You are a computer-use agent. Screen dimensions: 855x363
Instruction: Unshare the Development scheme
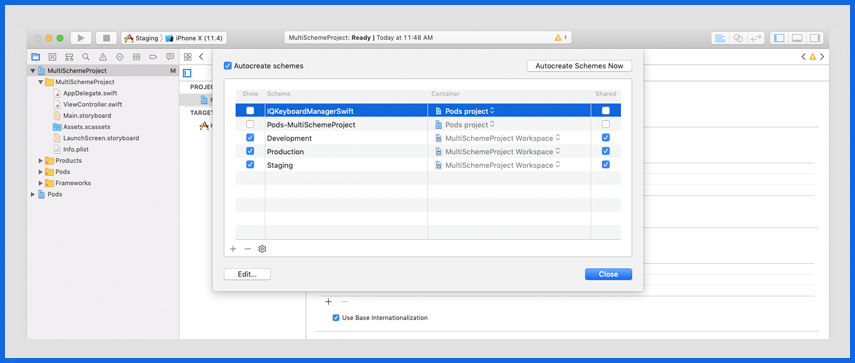pyautogui.click(x=606, y=138)
